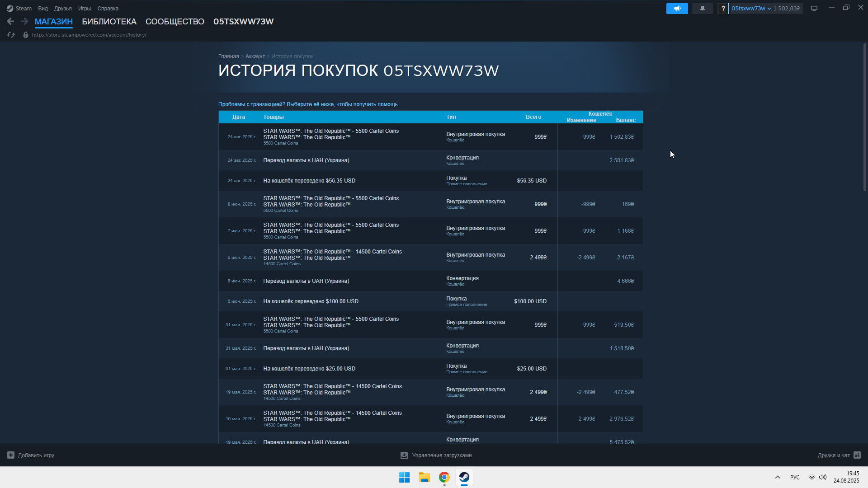The height and width of the screenshot is (488, 868).
Task: Click the Баланс column header
Action: [x=626, y=120]
